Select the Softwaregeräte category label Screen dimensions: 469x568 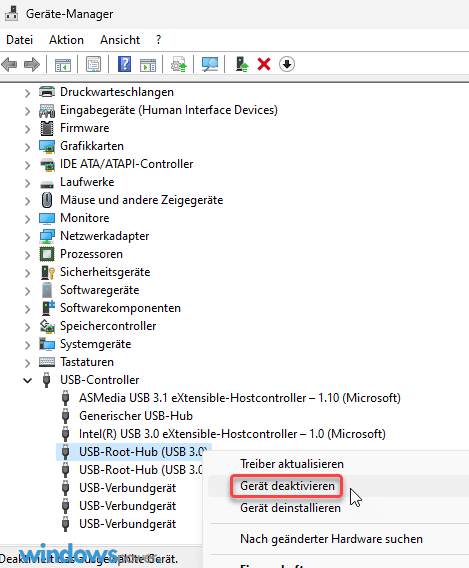(x=99, y=290)
